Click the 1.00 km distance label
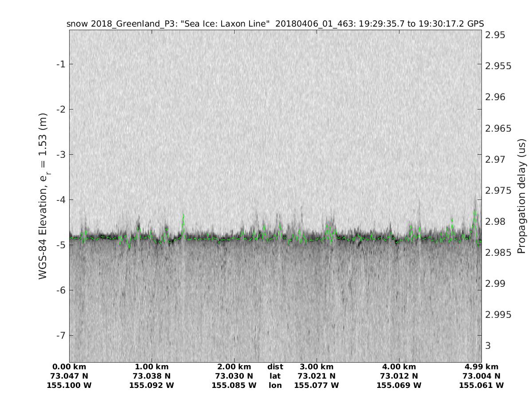 152,367
